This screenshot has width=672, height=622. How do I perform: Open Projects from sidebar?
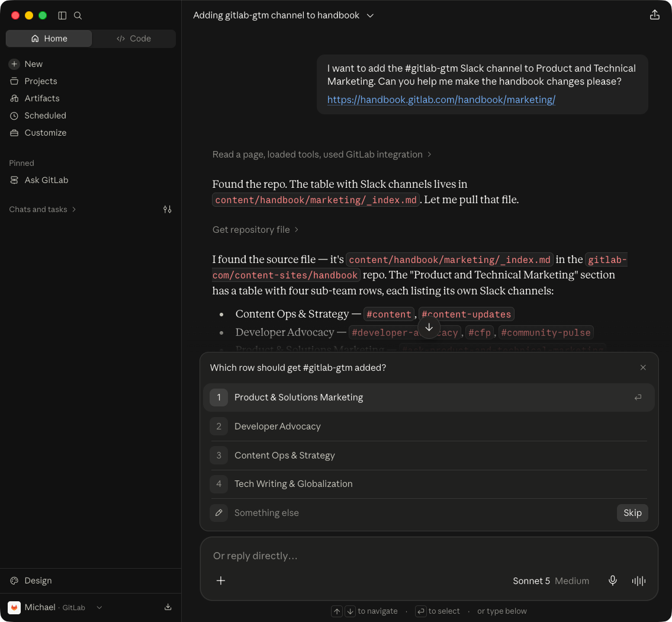41,81
